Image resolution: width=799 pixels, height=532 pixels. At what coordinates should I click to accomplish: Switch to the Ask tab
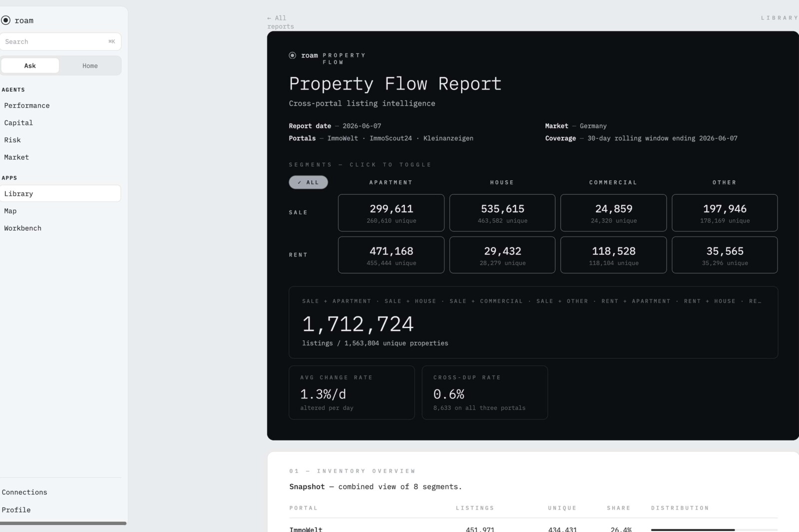click(30, 66)
